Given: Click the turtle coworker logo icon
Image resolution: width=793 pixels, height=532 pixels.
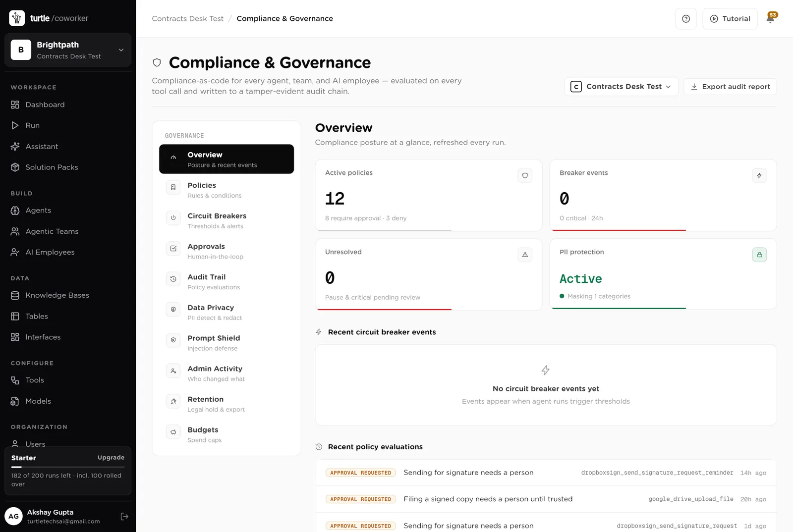Looking at the screenshot, I should tap(17, 18).
